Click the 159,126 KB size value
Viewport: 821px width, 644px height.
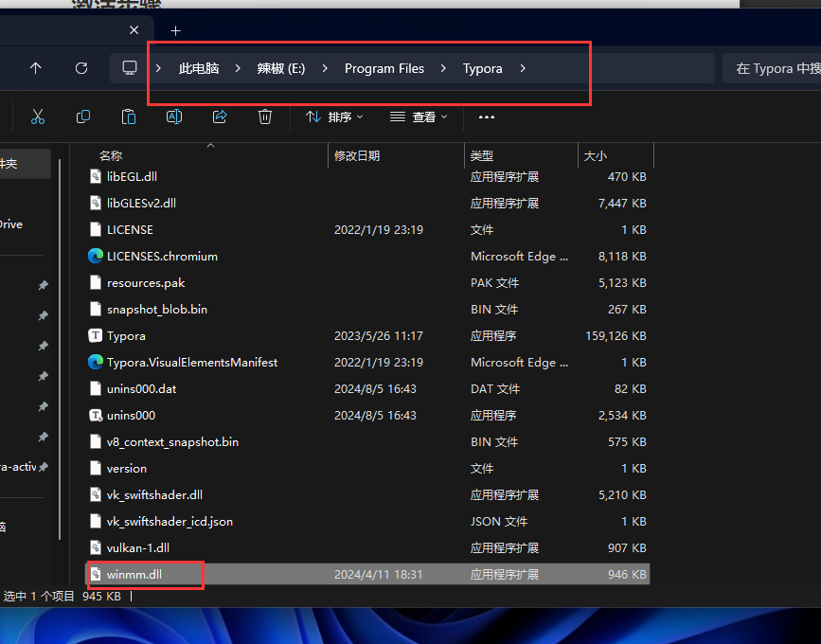[x=616, y=335]
